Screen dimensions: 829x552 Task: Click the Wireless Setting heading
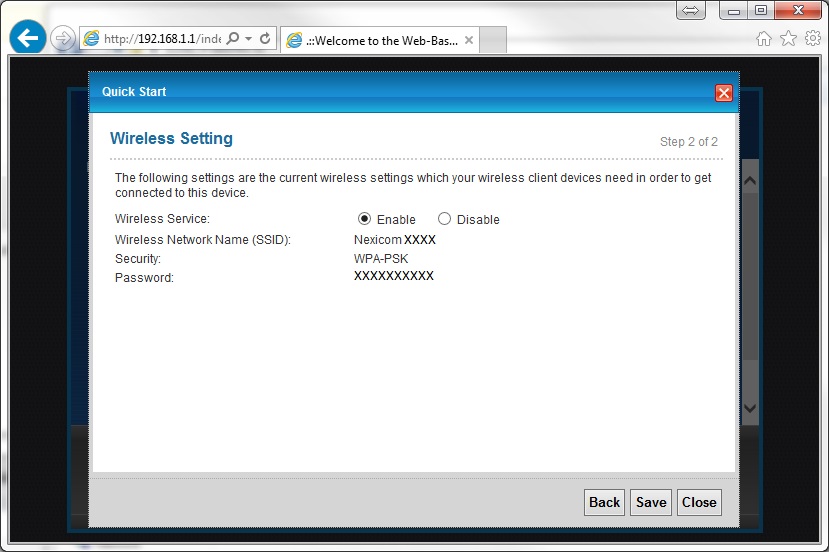171,139
